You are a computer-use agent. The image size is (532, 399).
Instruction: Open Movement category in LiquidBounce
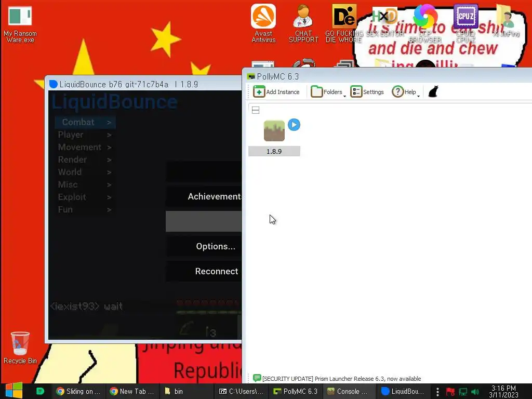point(85,147)
